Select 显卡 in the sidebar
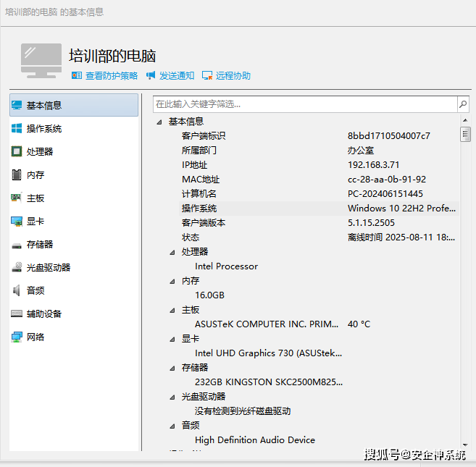This screenshot has height=467, width=476. coord(74,222)
